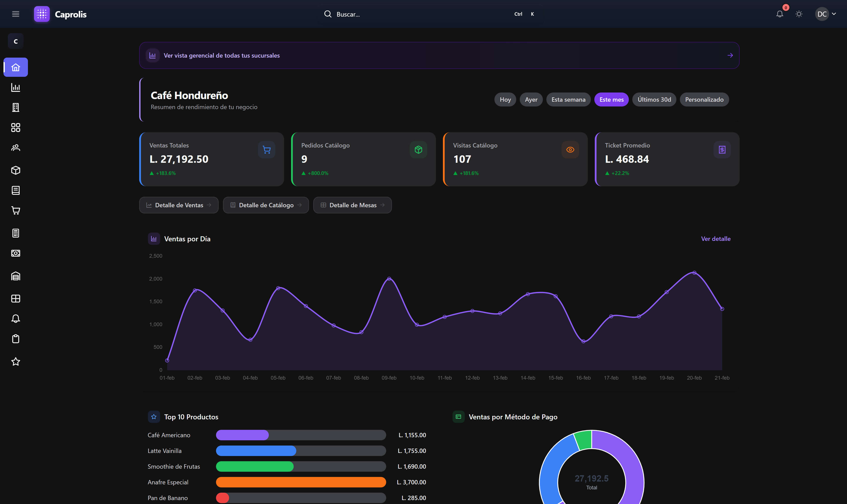Choose the Personalizado date range option
The width and height of the screenshot is (847, 504).
pos(704,99)
